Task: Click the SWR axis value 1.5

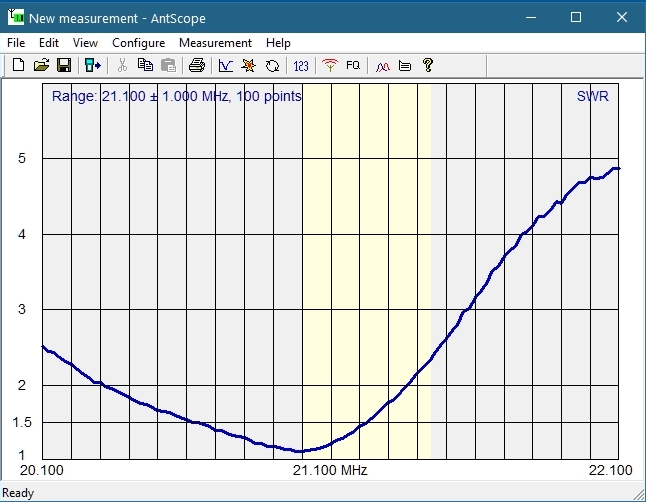Action: click(22, 422)
